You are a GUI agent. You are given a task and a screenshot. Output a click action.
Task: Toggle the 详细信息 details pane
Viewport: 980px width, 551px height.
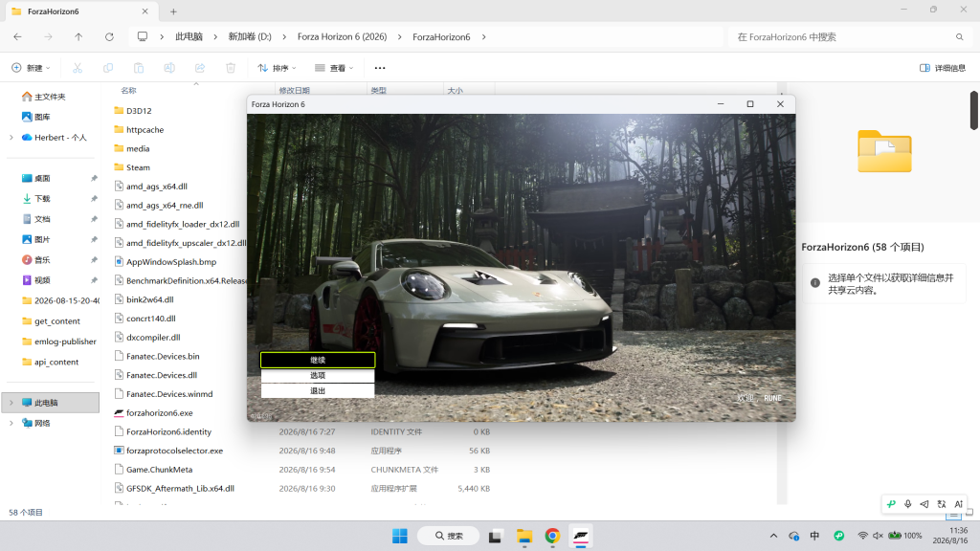[x=943, y=68]
